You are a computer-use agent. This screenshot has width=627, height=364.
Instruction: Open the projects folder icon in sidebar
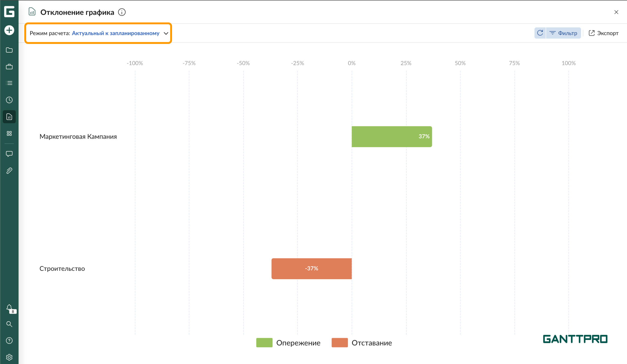pos(9,50)
